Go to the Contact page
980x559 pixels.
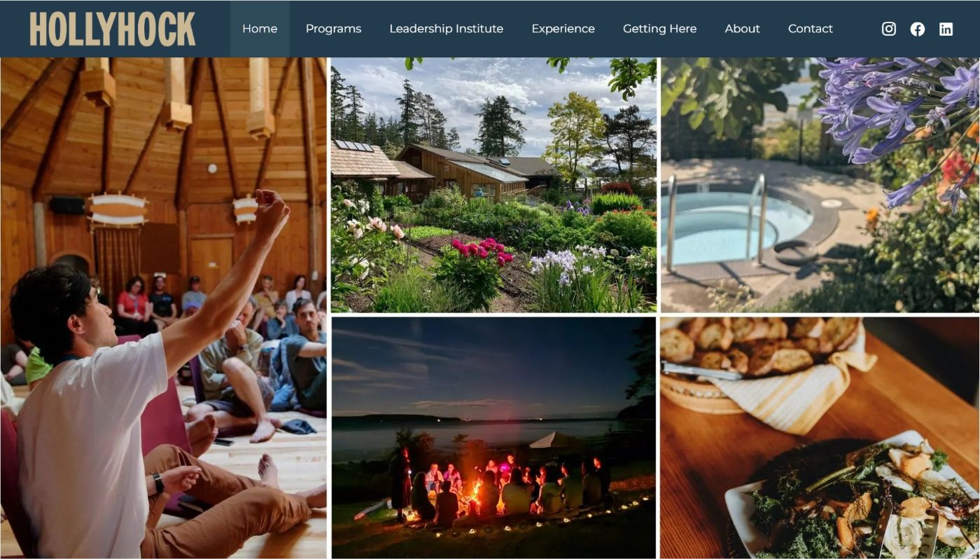(810, 29)
